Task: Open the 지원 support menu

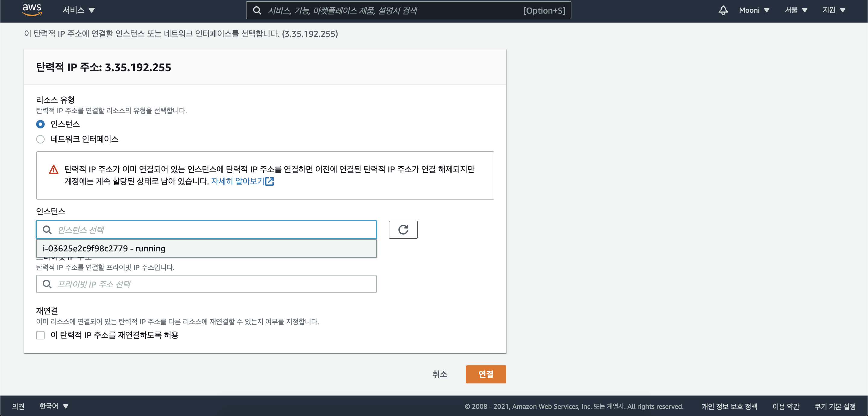Action: pos(834,10)
